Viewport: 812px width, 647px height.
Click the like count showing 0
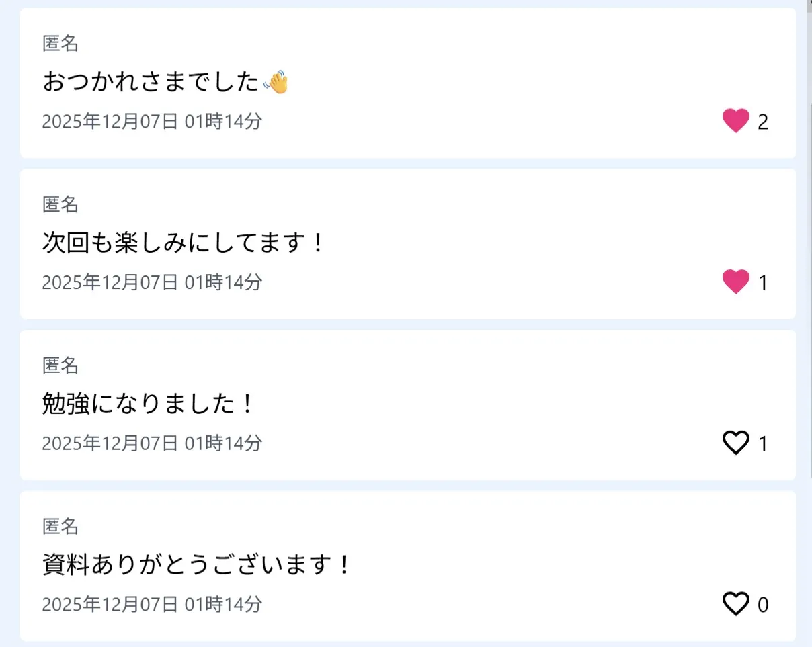click(x=763, y=605)
